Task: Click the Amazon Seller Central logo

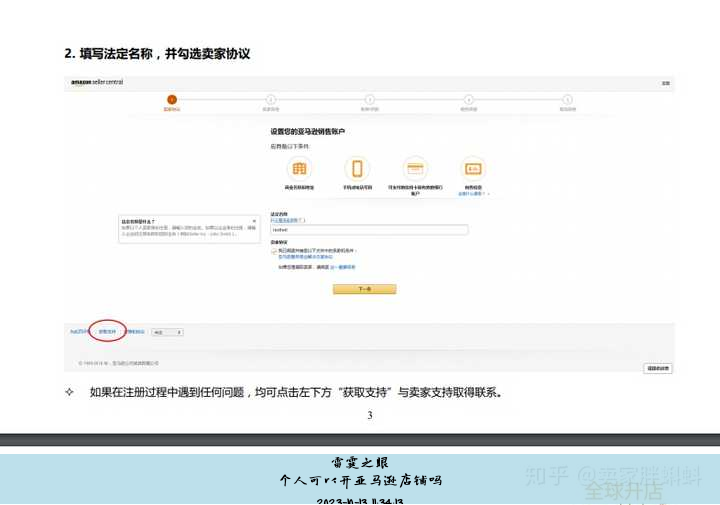Action: tap(97, 82)
